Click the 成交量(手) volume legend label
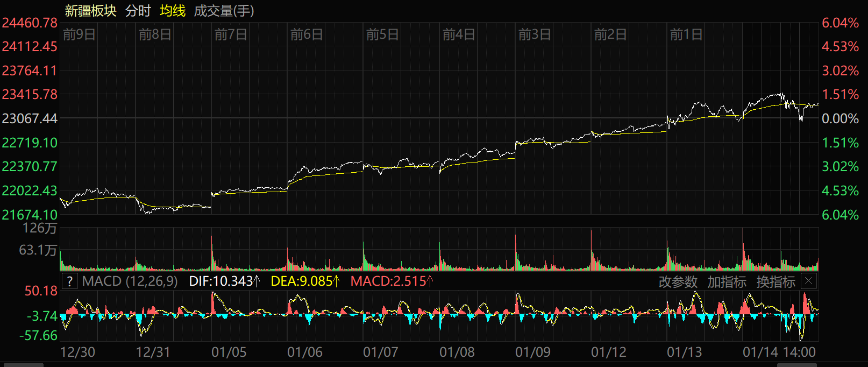The image size is (868, 367). [x=224, y=11]
